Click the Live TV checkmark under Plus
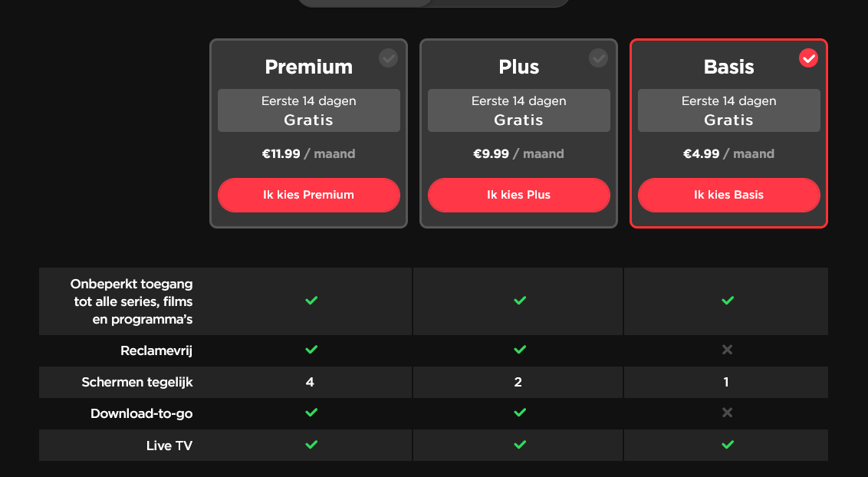Viewport: 868px width, 477px height. tap(520, 445)
